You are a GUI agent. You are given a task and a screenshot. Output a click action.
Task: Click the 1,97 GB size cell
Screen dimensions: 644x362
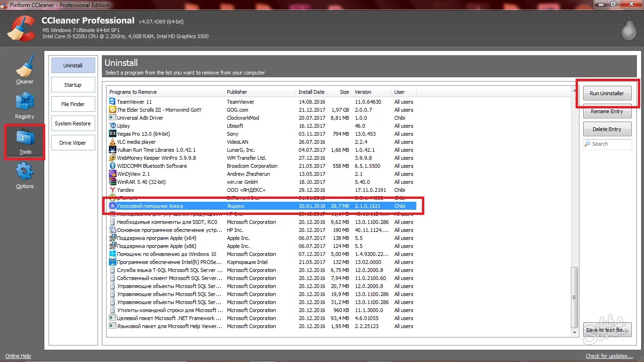pos(339,110)
